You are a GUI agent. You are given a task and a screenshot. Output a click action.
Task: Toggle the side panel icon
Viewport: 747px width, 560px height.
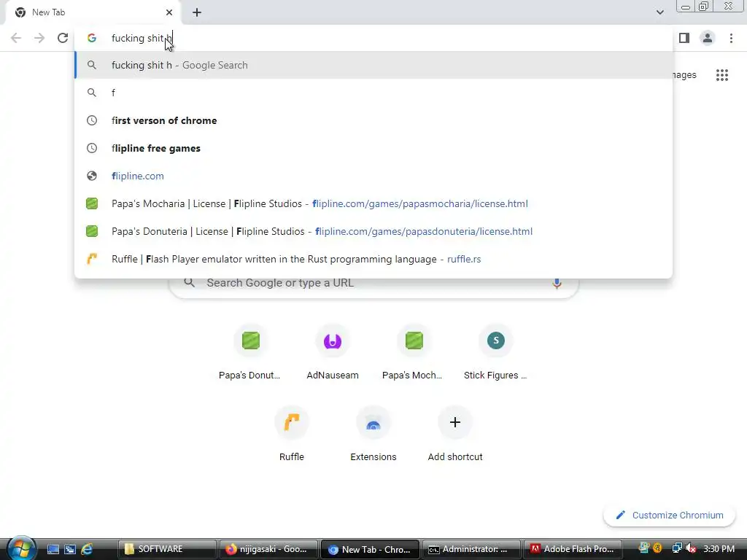click(x=684, y=38)
